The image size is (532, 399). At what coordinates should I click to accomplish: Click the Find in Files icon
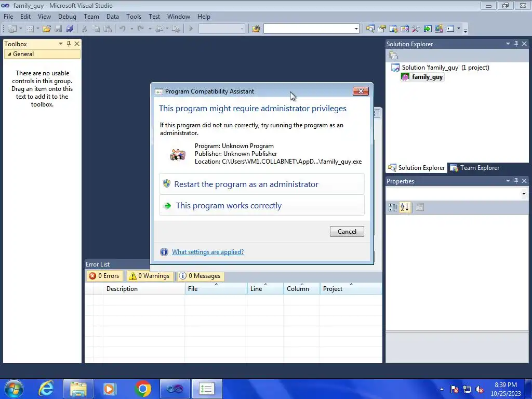coord(256,29)
